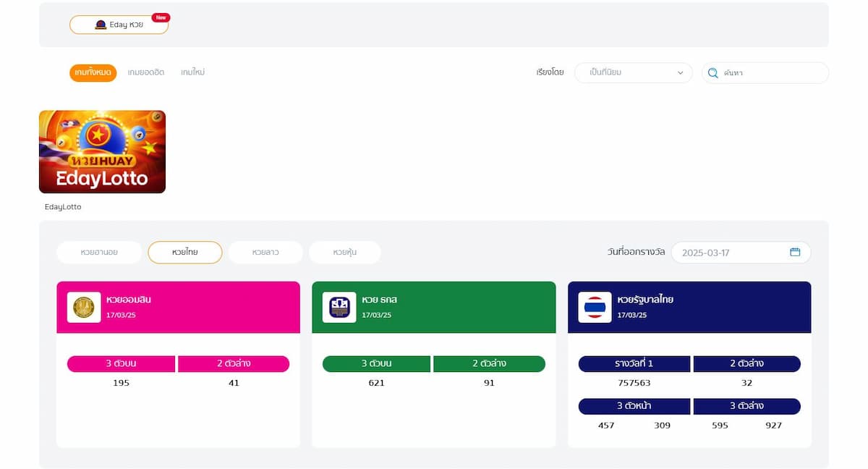Select the หวยหุ้น lottery filter
868x469 pixels.
pyautogui.click(x=344, y=253)
